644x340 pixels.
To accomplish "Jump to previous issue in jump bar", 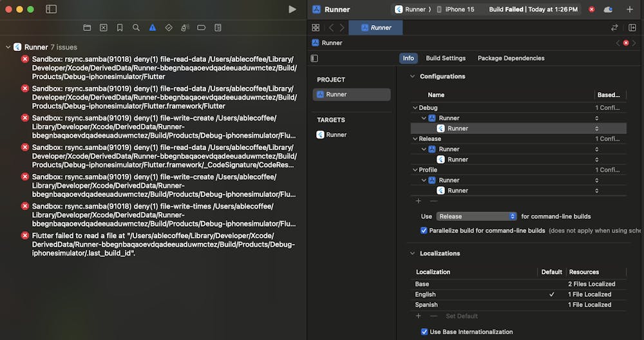I will [618, 42].
